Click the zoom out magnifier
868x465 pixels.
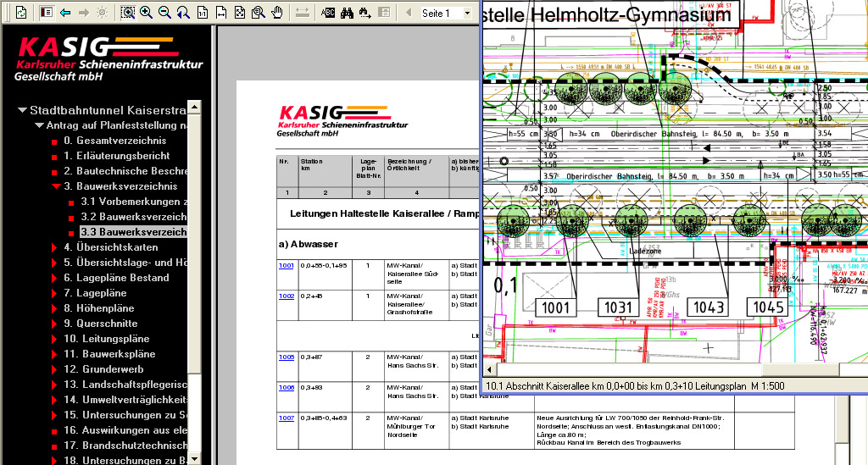[x=164, y=12]
